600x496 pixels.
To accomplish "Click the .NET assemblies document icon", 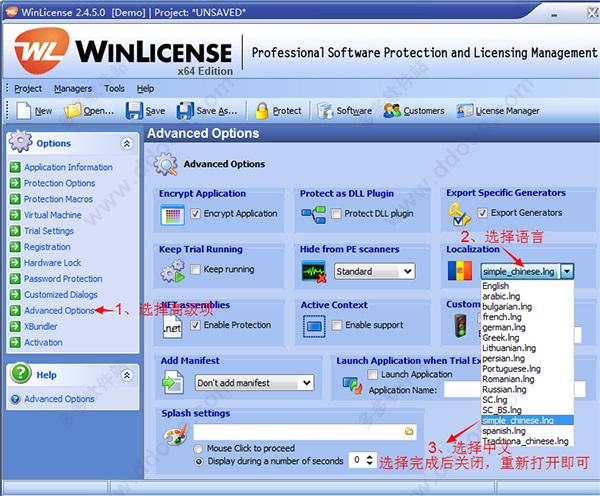I will 173,327.
